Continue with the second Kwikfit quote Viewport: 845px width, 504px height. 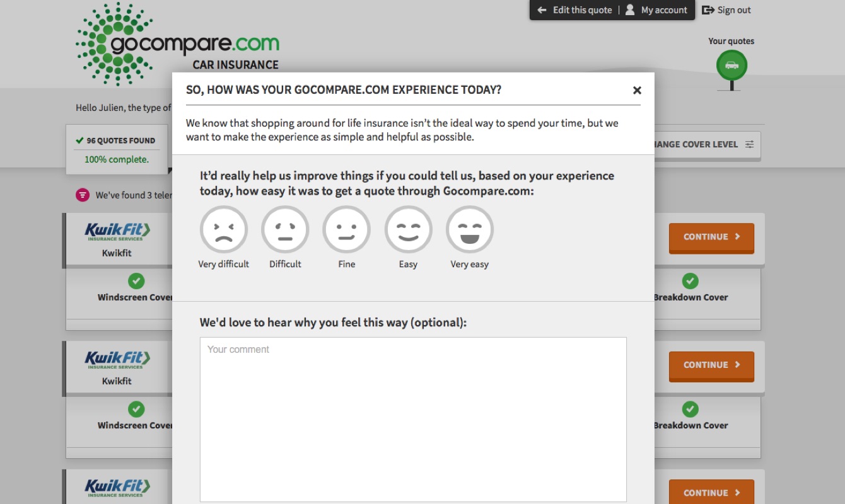coord(711,365)
